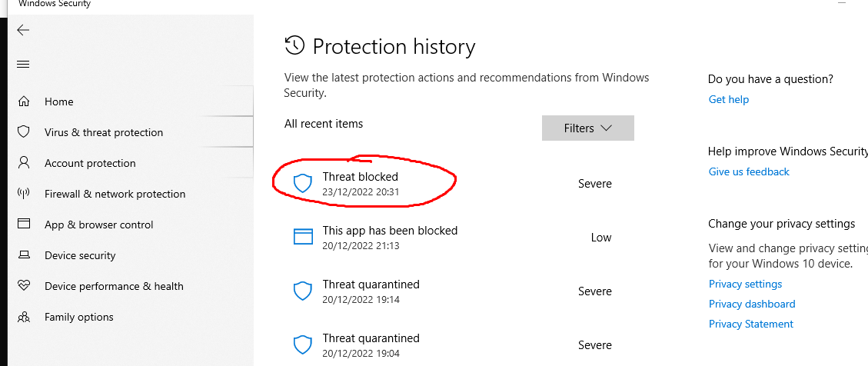The image size is (868, 366).
Task: Select the Virus & threat protection shield icon
Action: click(23, 131)
